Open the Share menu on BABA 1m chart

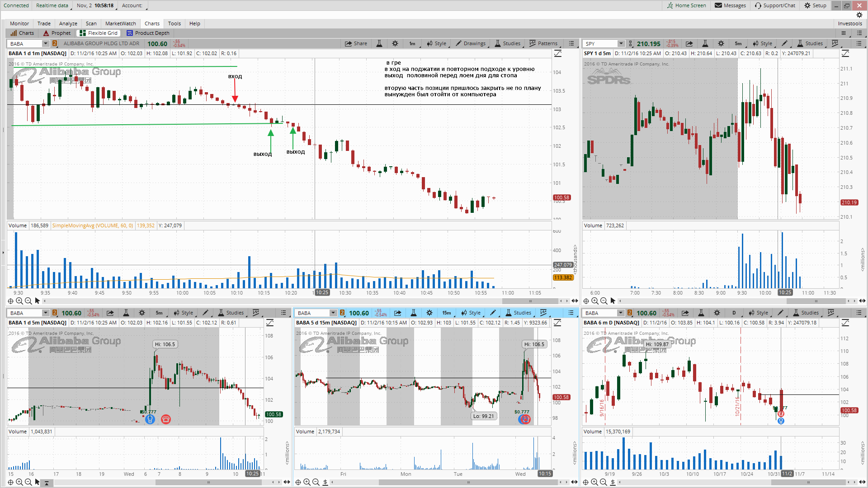[356, 43]
